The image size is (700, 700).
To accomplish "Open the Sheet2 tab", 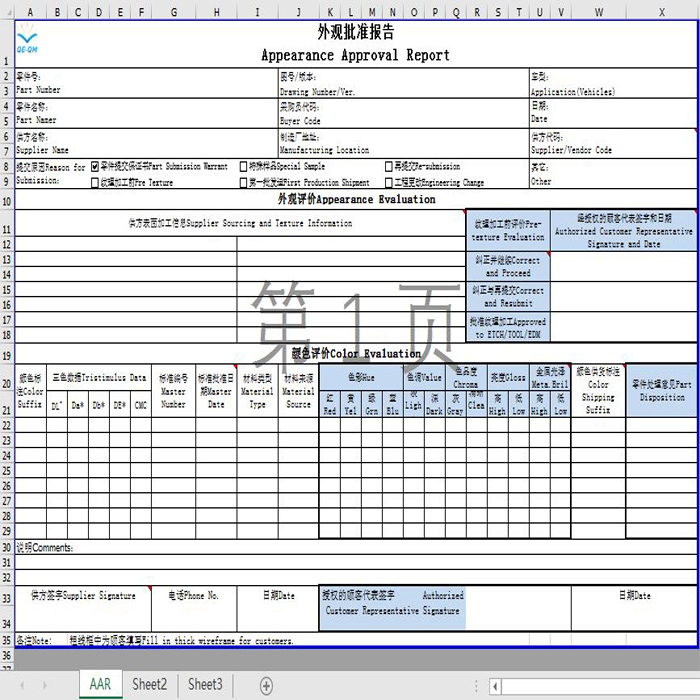I will tap(150, 684).
